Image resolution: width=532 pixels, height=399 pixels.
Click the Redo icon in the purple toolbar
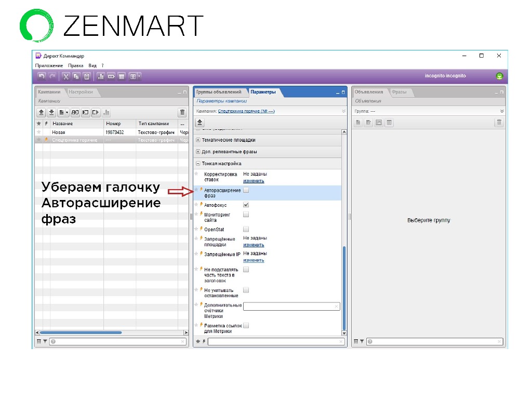(x=52, y=76)
